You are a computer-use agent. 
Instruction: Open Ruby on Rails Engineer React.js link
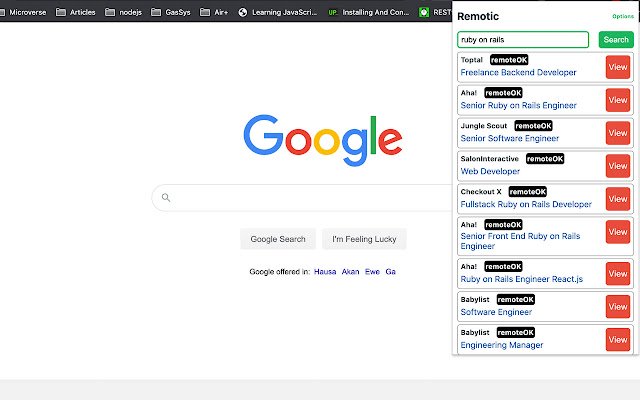coord(522,279)
